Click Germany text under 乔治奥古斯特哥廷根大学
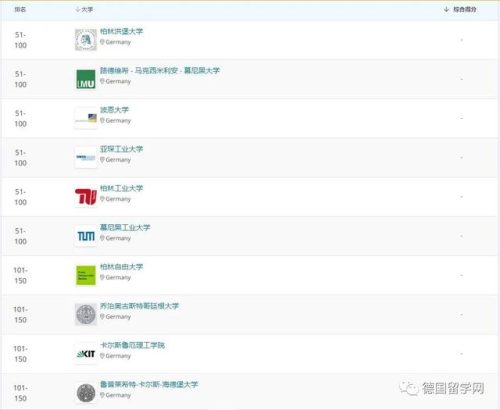Viewport: 500px width, 410px height. (x=118, y=317)
